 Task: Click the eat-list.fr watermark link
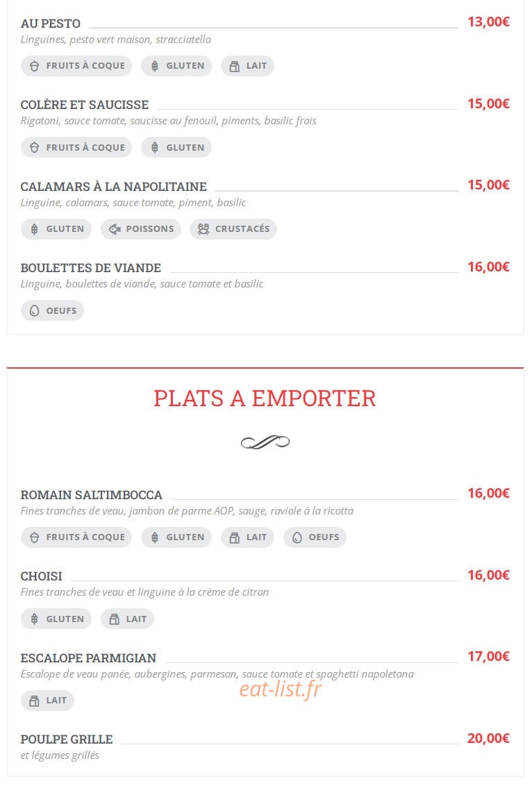[281, 689]
